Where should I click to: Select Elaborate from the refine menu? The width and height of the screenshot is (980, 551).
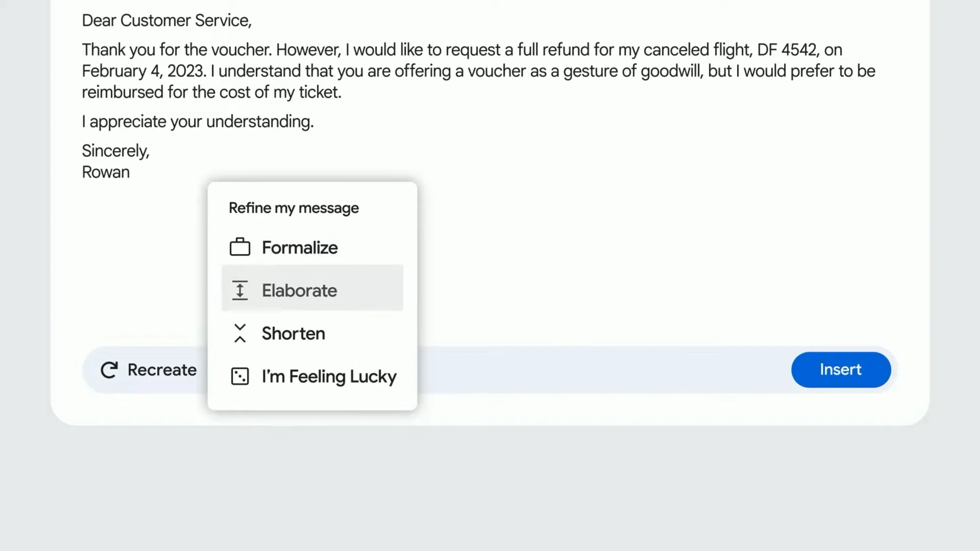point(300,290)
